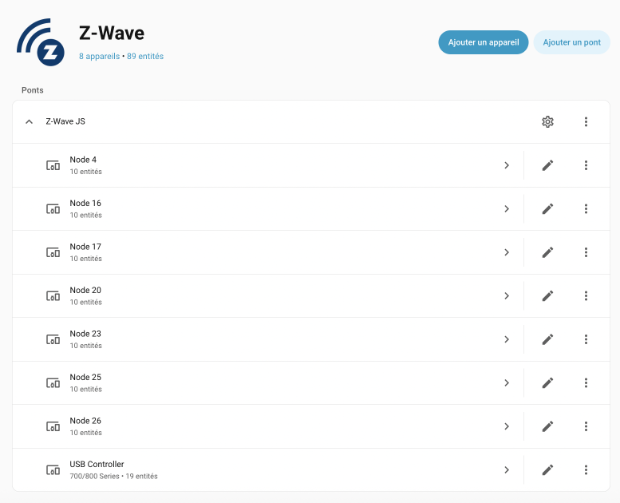The height and width of the screenshot is (503, 620).
Task: Open Node 26 three-dot menu
Action: 586,426
